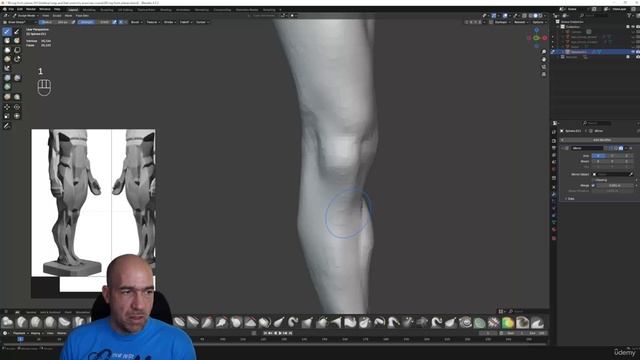Open the Window menu

tap(44, 9)
